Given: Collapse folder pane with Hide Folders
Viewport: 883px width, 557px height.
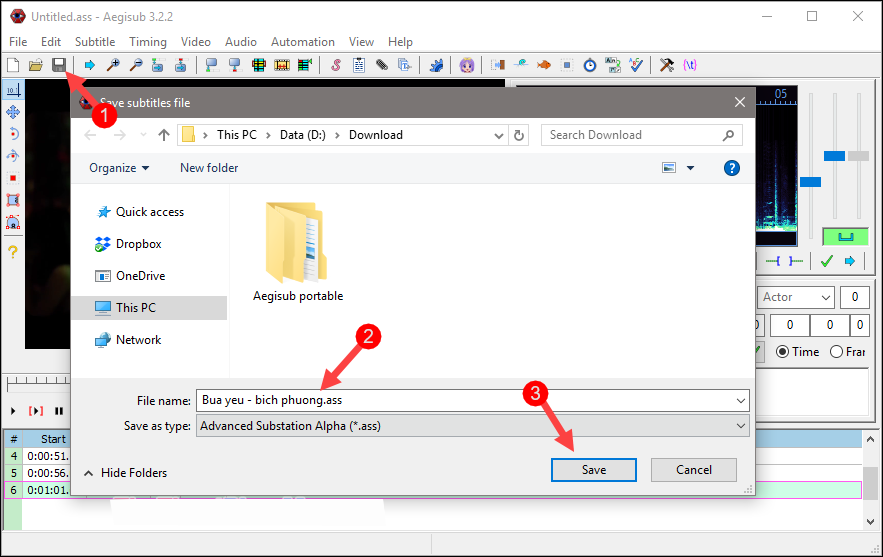Looking at the screenshot, I should click(x=126, y=473).
